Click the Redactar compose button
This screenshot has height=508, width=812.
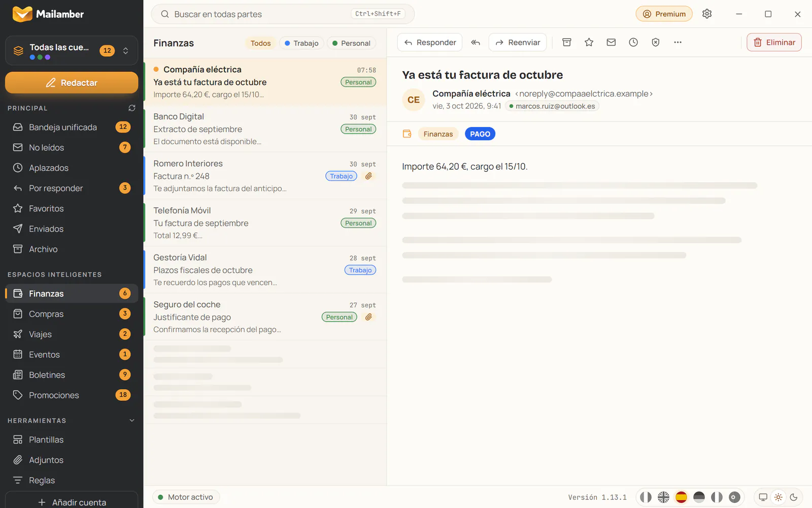72,82
